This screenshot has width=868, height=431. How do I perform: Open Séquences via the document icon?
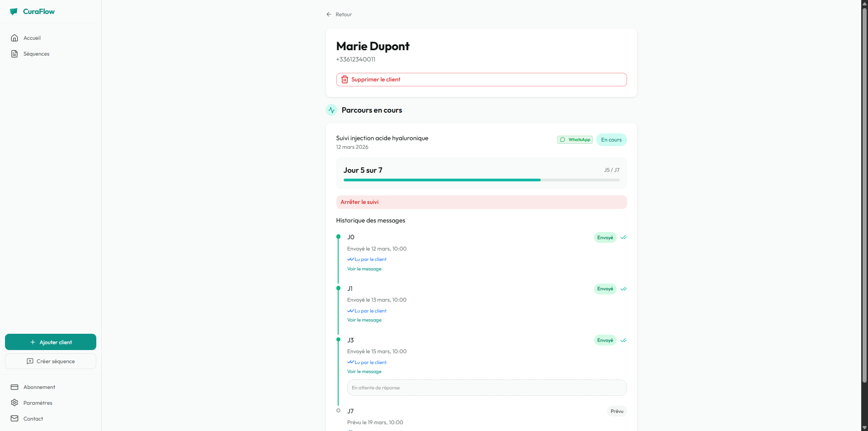point(14,53)
